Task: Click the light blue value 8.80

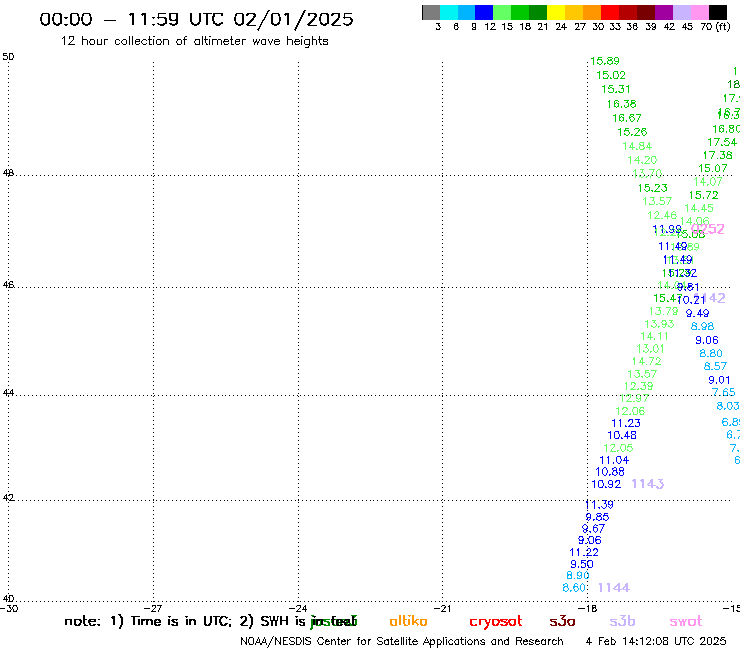Action: 711,354
